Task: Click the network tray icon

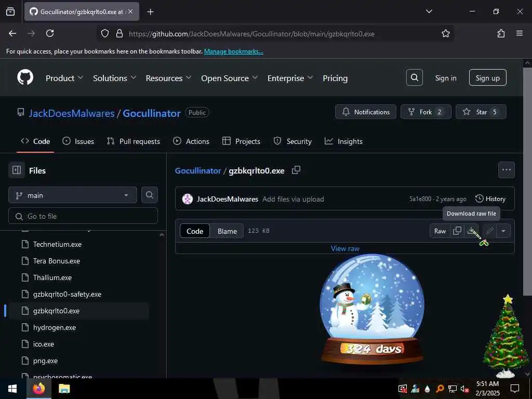Action: [x=452, y=389]
